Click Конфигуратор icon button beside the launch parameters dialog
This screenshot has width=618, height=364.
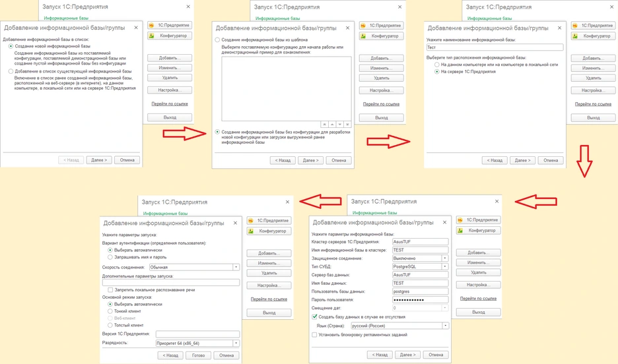click(x=268, y=231)
